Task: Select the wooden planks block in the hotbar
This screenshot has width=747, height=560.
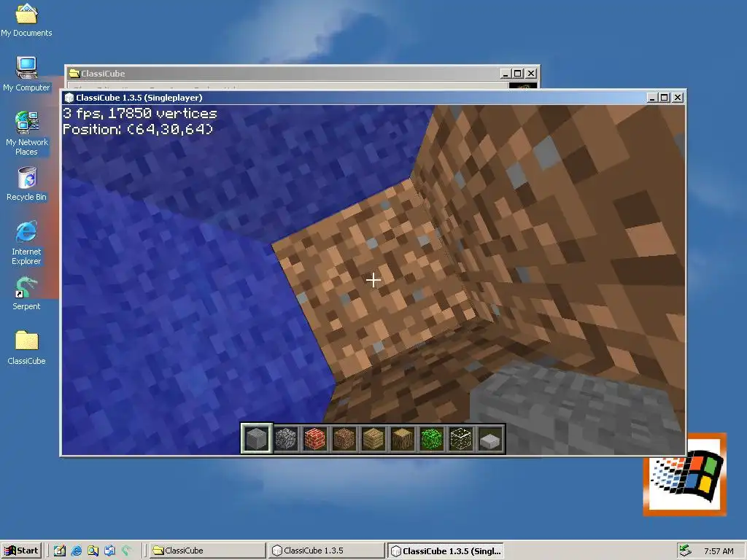Action: coord(373,438)
